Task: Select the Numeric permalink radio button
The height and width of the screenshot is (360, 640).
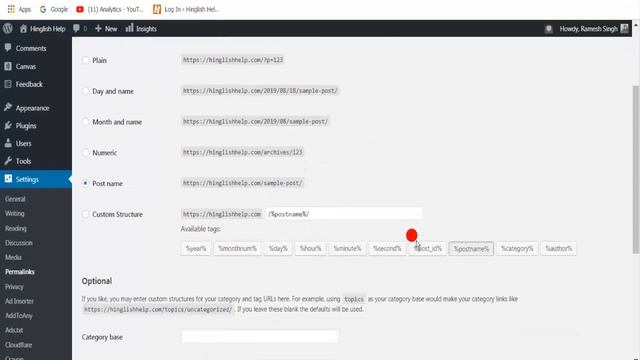Action: coord(85,153)
